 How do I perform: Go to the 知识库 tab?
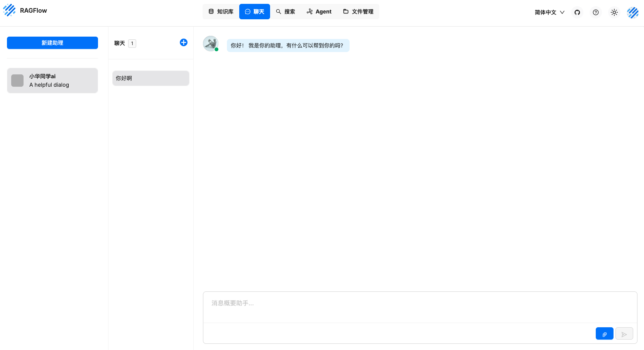(x=221, y=12)
